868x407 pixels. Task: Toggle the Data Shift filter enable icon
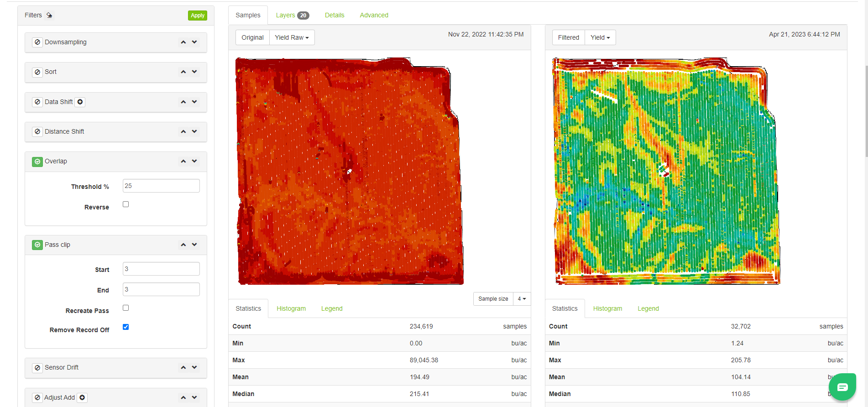click(37, 102)
